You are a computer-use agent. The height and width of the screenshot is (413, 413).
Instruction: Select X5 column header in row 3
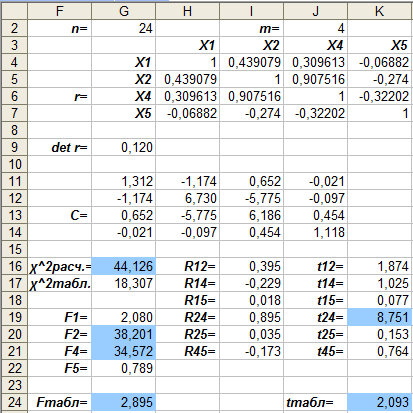pyautogui.click(x=379, y=45)
